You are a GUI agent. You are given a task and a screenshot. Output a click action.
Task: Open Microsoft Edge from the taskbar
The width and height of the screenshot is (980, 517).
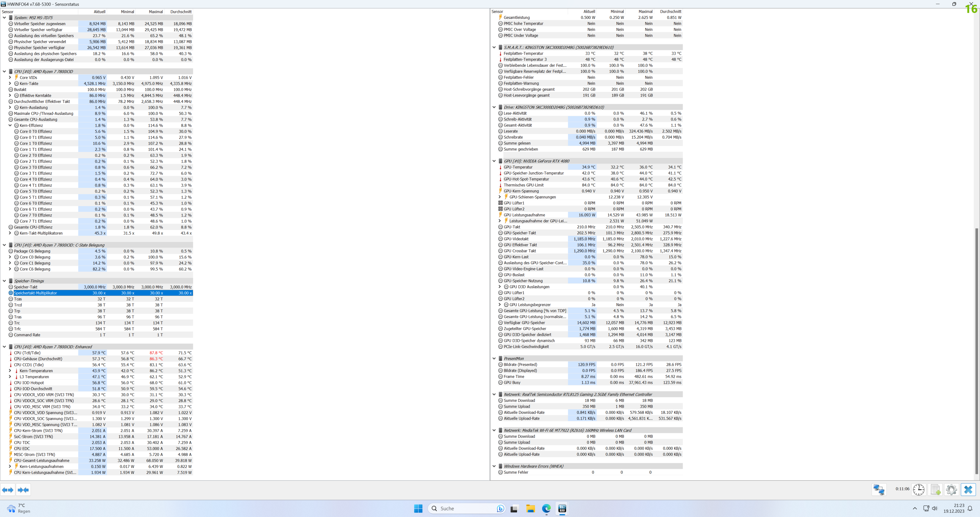point(546,508)
